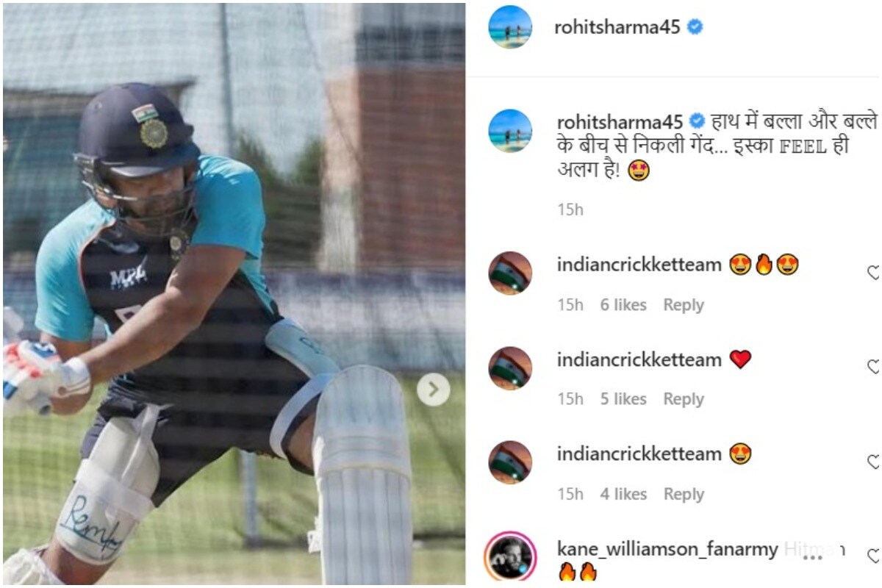Open avatar of first indiancrickketteam comment
Viewport: 882px width, 588px height.
[x=510, y=273]
